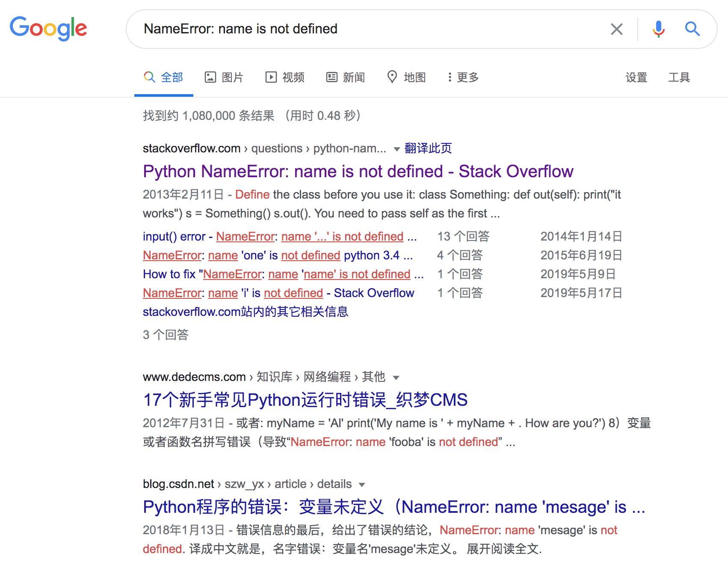Click the date '2019年5月9日'
The width and height of the screenshot is (728, 583).
point(578,274)
